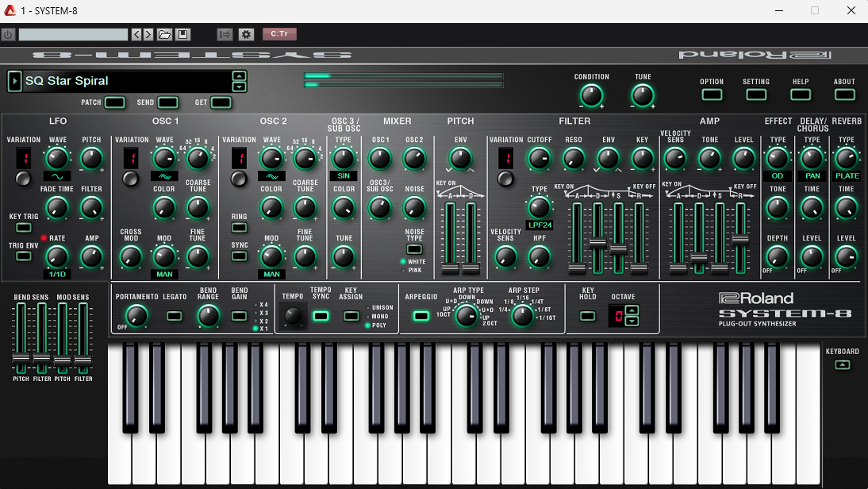The image size is (868, 489).
Task: Adjust the pitch envelope attack slider
Action: coord(450,268)
